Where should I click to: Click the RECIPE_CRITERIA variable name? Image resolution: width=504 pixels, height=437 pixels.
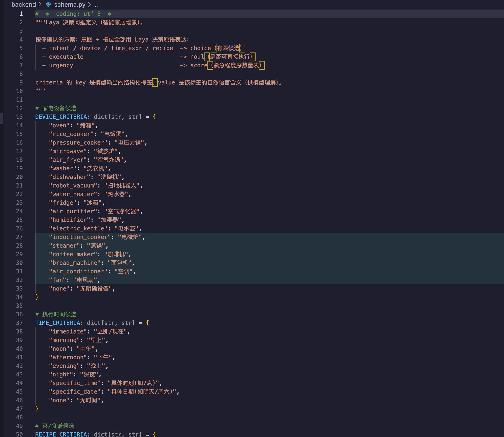[x=61, y=434]
